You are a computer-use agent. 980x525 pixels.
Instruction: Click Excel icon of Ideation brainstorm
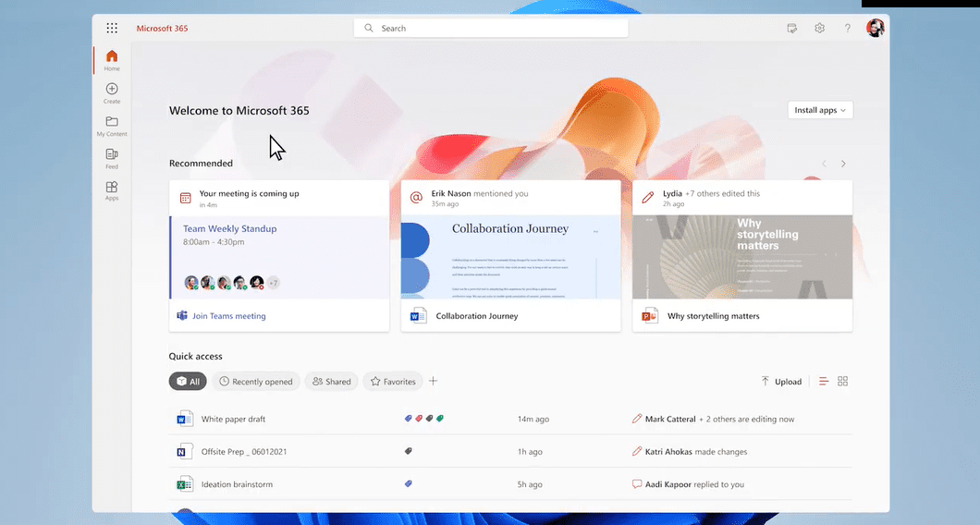click(x=184, y=483)
